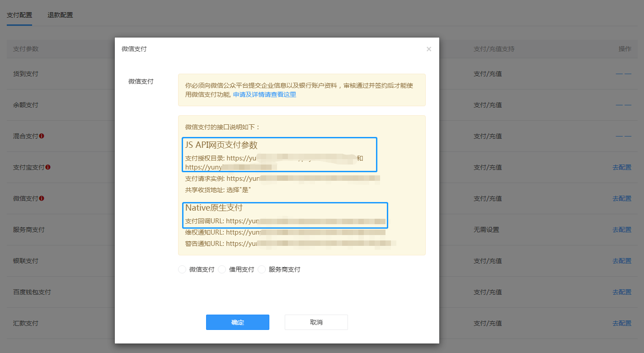
Task: Click the 银联支付 row label
Action: click(x=26, y=261)
